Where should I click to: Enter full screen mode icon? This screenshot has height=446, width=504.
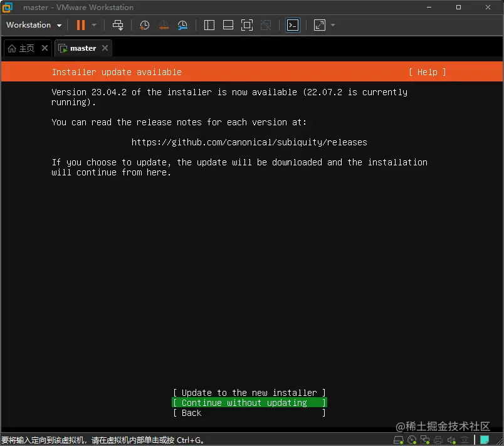click(247, 25)
